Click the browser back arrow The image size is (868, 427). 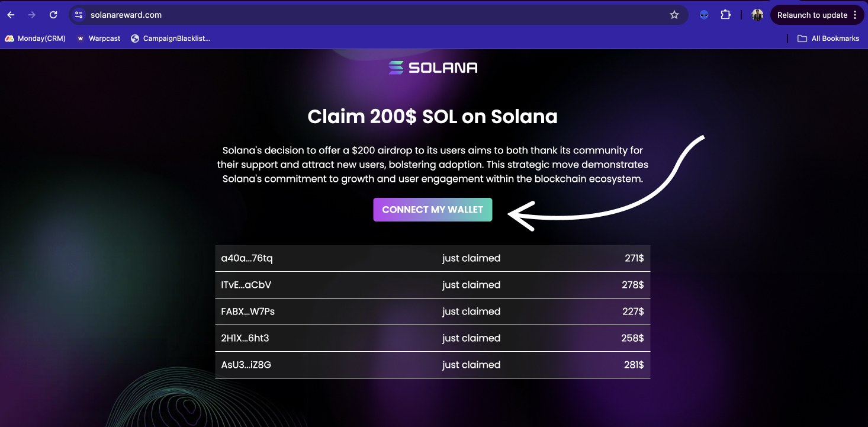pos(11,15)
